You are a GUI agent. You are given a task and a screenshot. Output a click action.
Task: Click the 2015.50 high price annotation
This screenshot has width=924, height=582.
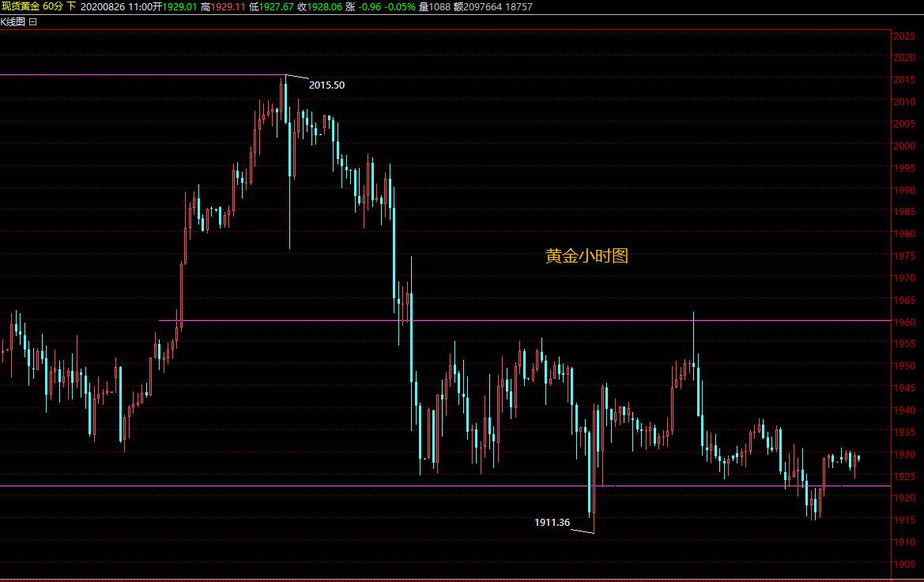(326, 85)
